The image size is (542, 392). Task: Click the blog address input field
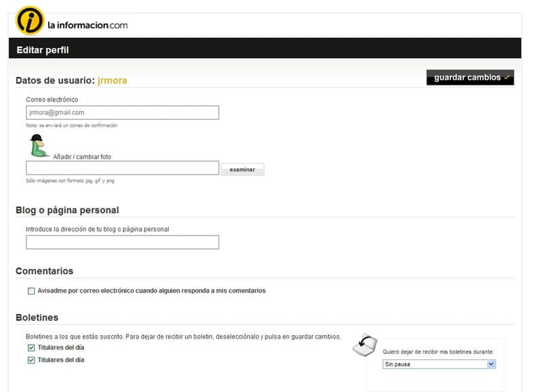tap(123, 242)
